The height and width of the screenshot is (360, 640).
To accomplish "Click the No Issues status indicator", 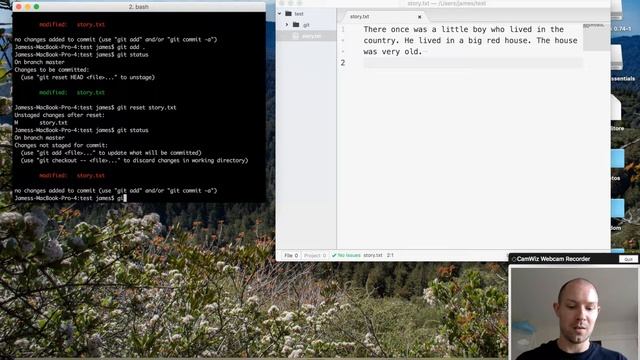I will coord(346,256).
